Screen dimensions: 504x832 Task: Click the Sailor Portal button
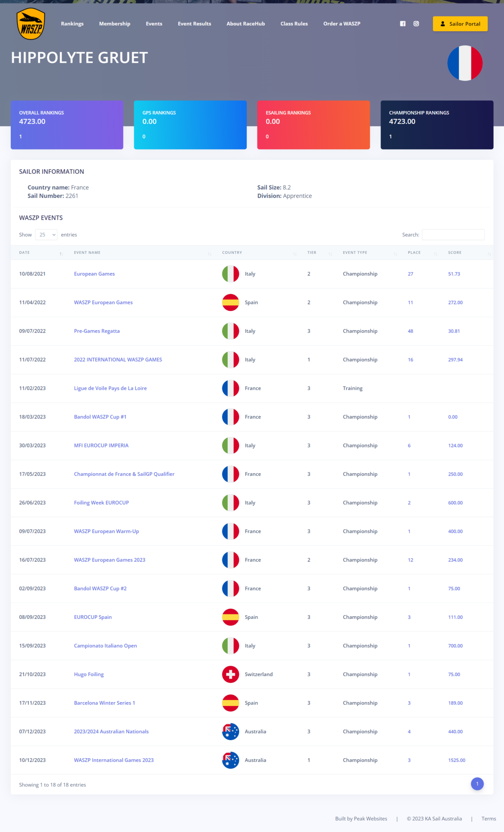coord(460,24)
